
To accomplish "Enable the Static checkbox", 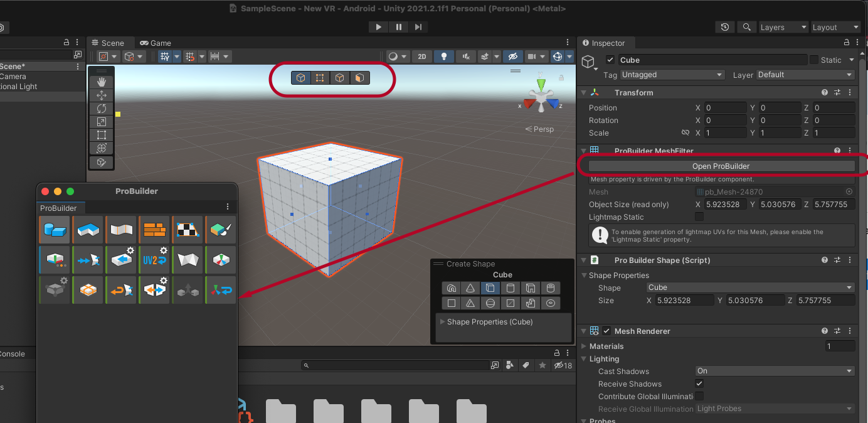I will point(814,60).
